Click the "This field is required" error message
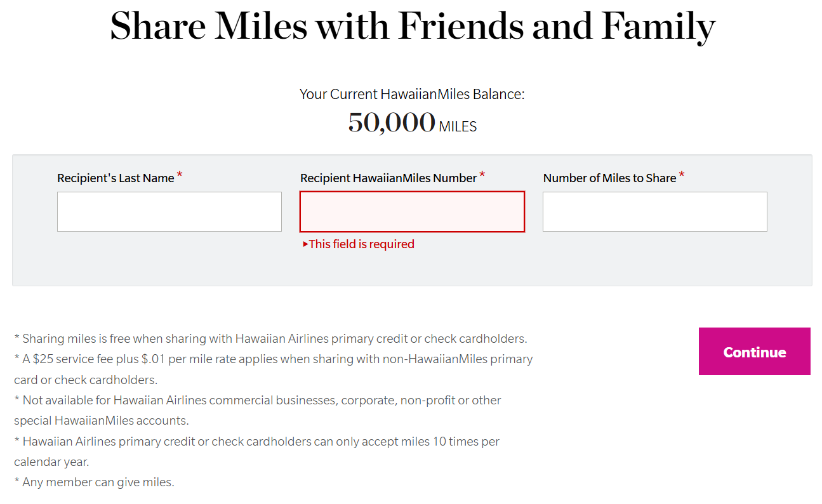This screenshot has width=822, height=504. tap(361, 244)
